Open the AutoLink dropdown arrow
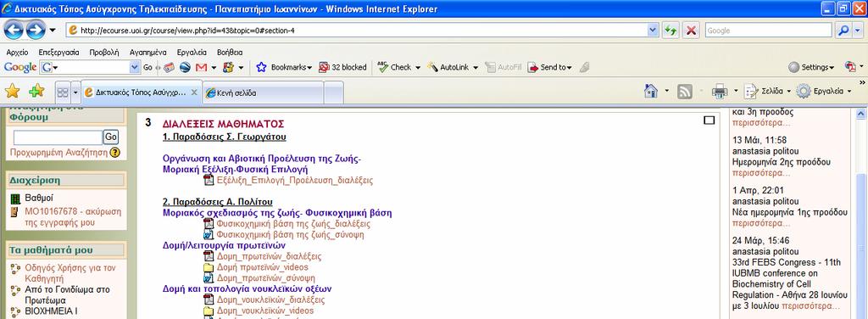The width and height of the screenshot is (868, 319). 476,67
